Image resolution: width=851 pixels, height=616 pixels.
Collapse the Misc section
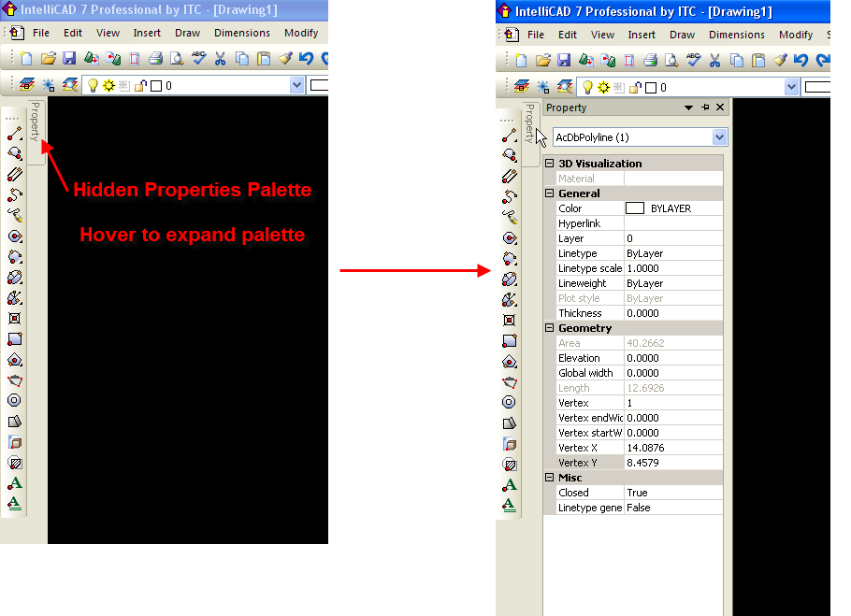[550, 477]
